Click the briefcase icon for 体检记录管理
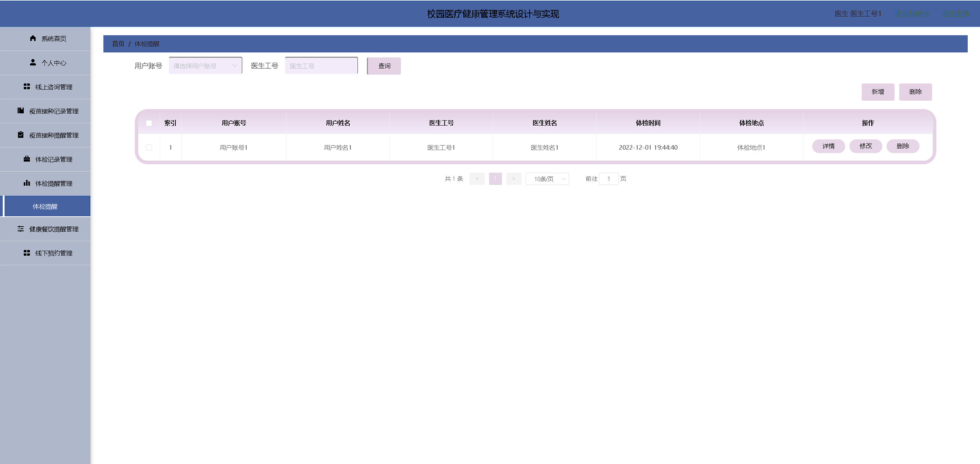 pos(27,159)
